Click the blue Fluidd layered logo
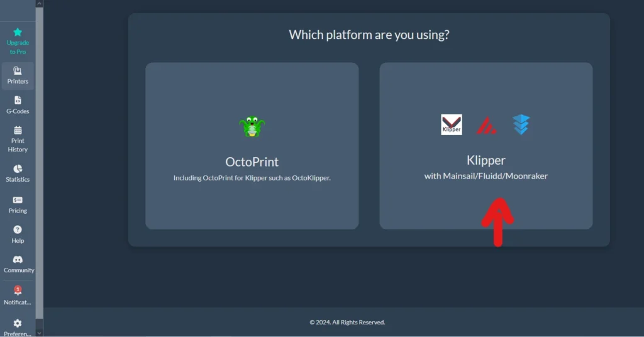644x337 pixels. click(521, 124)
